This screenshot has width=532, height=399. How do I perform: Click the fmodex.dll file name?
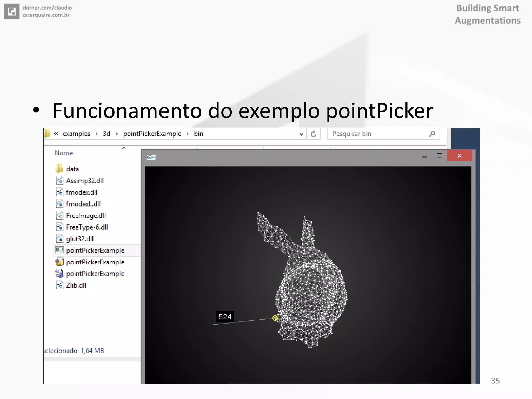click(x=82, y=192)
